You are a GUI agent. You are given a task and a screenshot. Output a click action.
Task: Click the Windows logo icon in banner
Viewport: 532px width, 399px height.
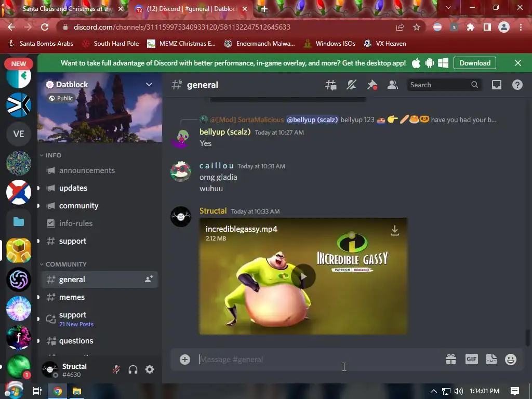(x=443, y=63)
